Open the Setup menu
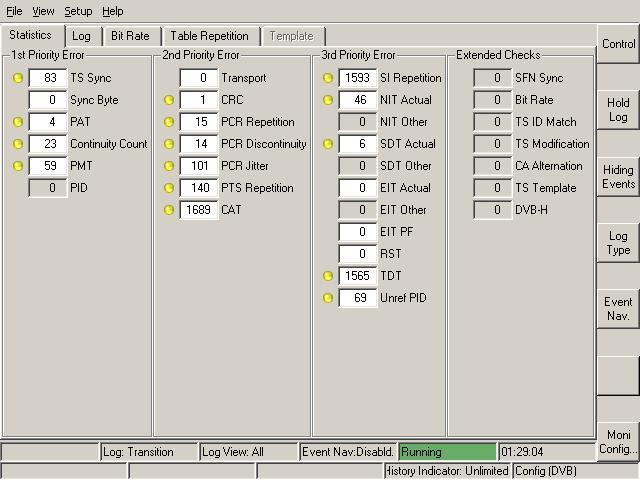 click(78, 11)
